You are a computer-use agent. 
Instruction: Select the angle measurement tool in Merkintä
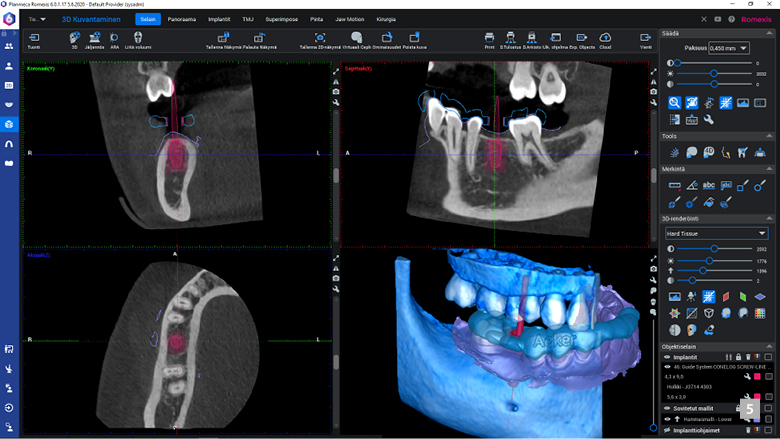click(x=691, y=186)
